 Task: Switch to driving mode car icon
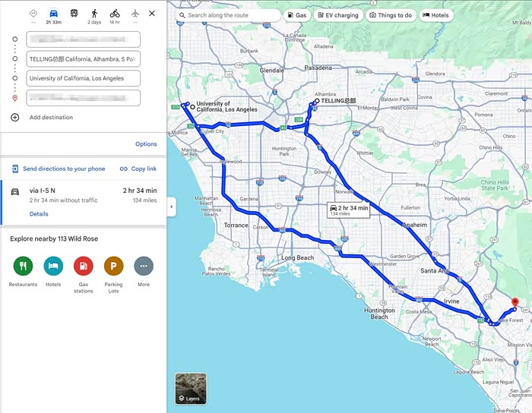(54, 14)
